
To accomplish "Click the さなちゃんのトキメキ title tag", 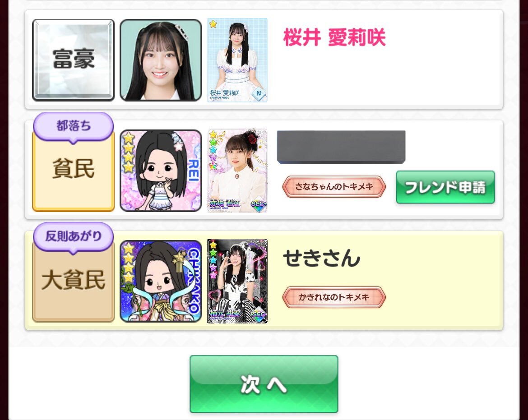I will point(334,186).
